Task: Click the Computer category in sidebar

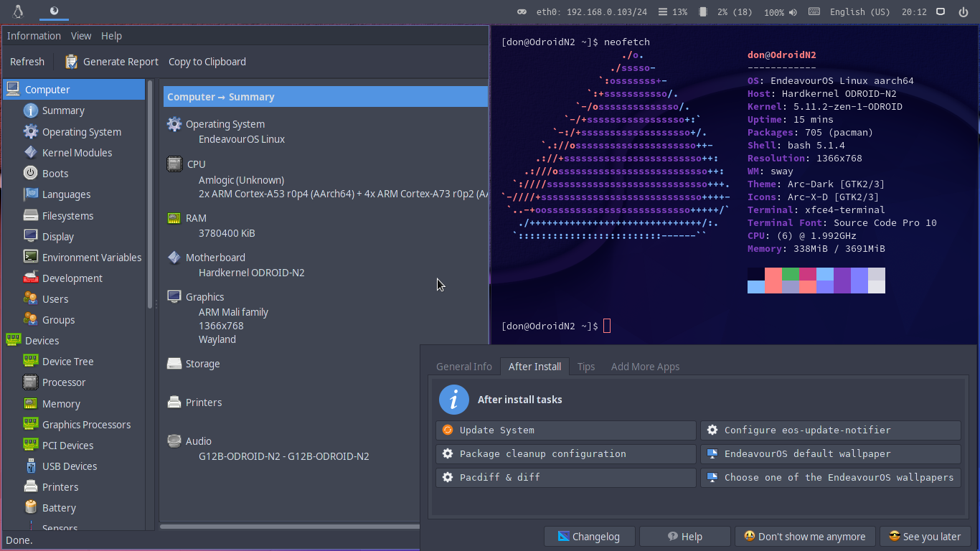Action: tap(74, 89)
